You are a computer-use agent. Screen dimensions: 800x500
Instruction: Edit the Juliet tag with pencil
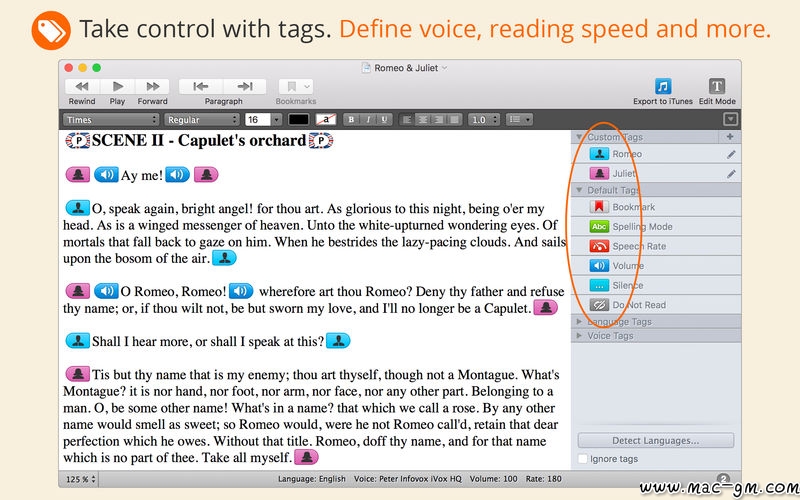(x=731, y=174)
